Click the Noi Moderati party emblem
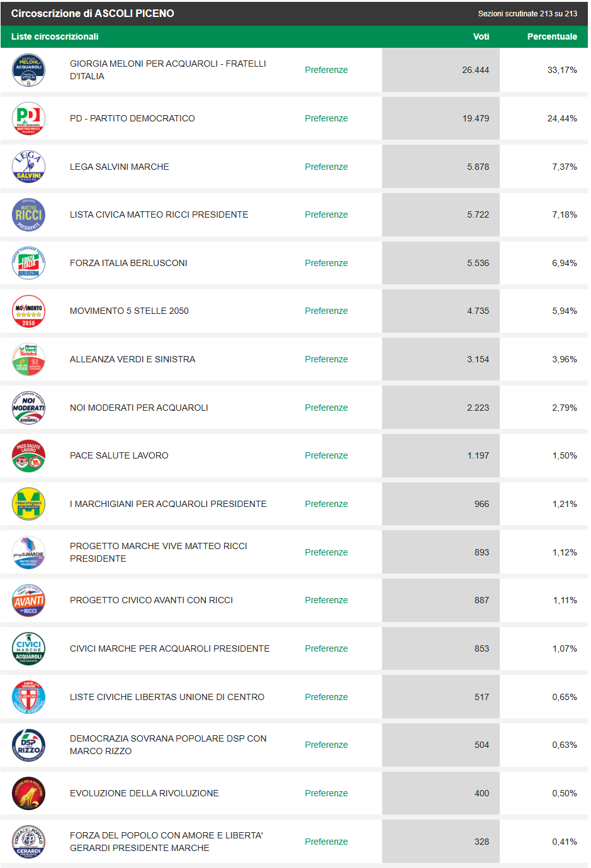 coord(28,408)
